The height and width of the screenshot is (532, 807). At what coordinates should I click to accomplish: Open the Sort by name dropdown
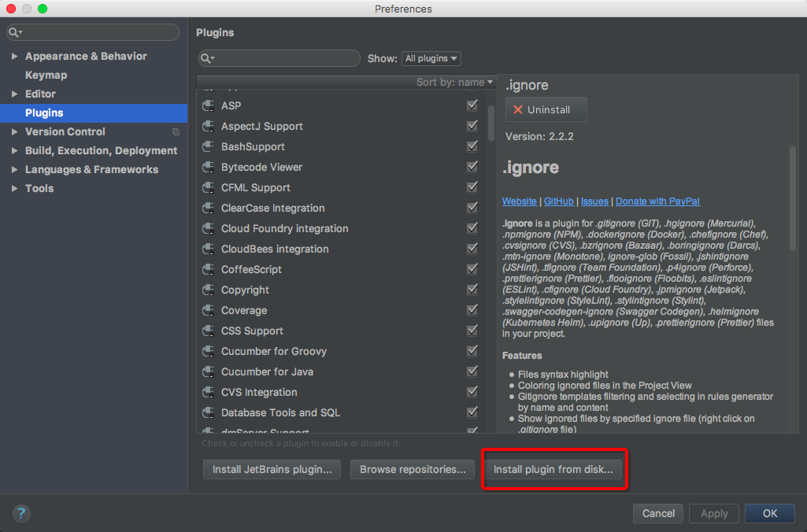[454, 83]
